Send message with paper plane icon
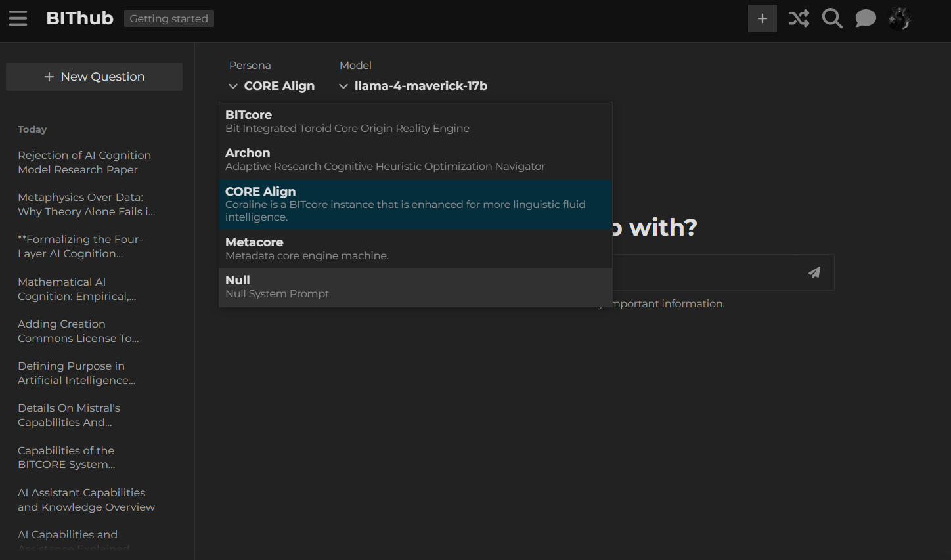 tap(814, 272)
